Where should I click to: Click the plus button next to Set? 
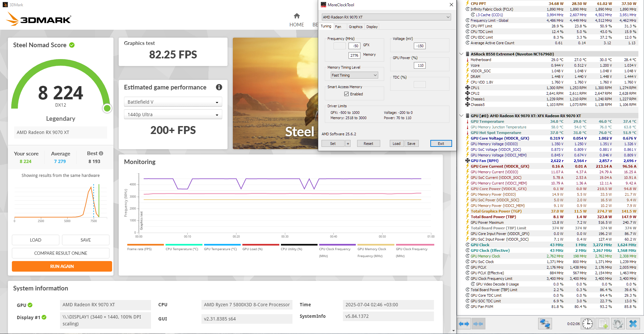coord(348,144)
